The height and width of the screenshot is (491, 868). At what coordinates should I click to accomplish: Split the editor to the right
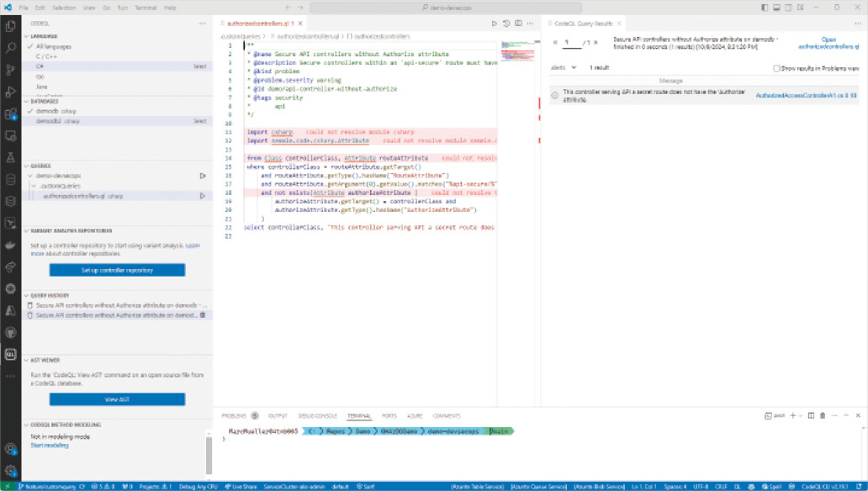518,24
